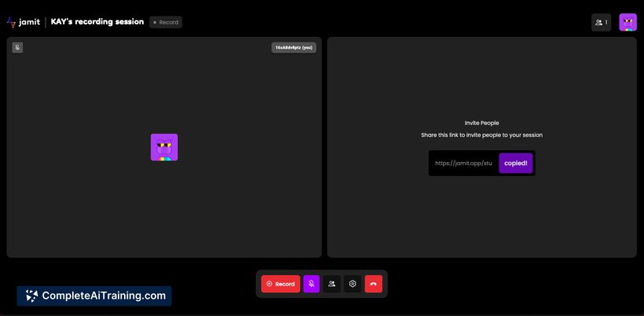This screenshot has height=316, width=644.
Task: Click the invite link field with https://jamit.app/stu
Action: [463, 164]
